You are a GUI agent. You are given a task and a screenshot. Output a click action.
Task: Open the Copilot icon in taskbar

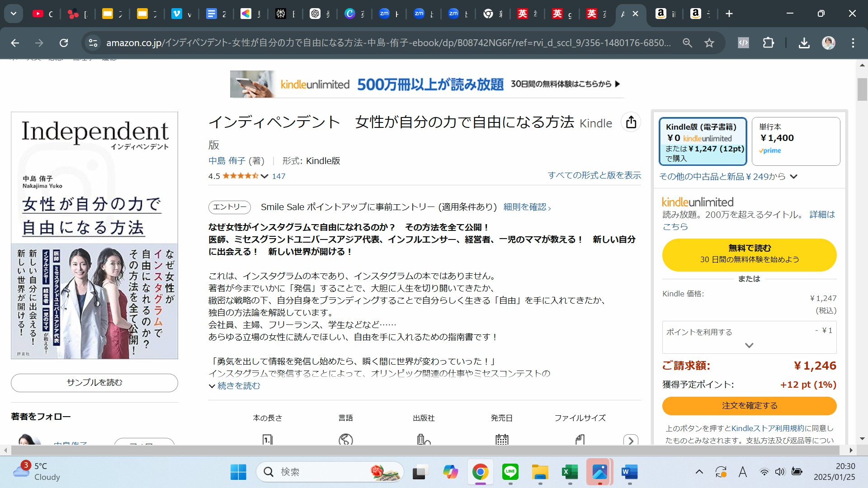(450, 472)
